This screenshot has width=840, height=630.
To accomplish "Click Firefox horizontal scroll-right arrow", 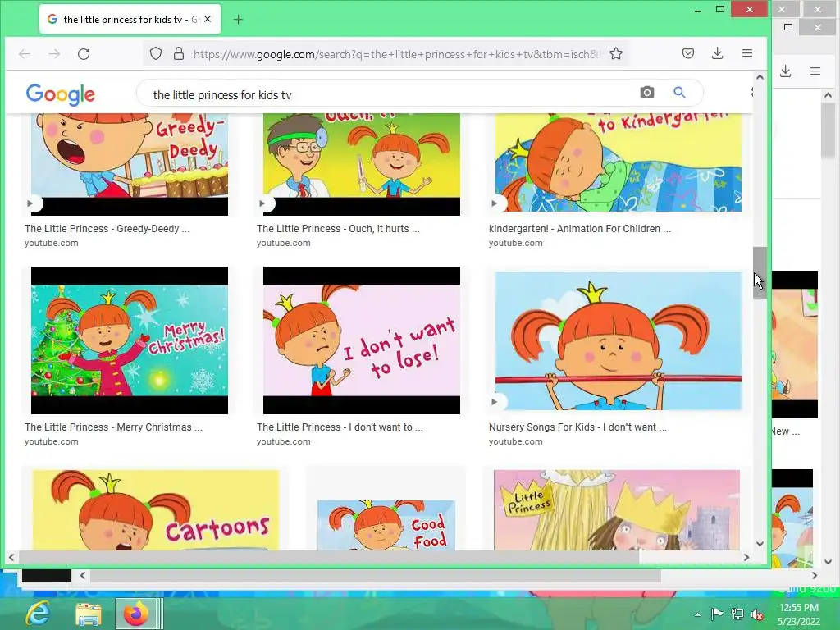I will (x=746, y=558).
